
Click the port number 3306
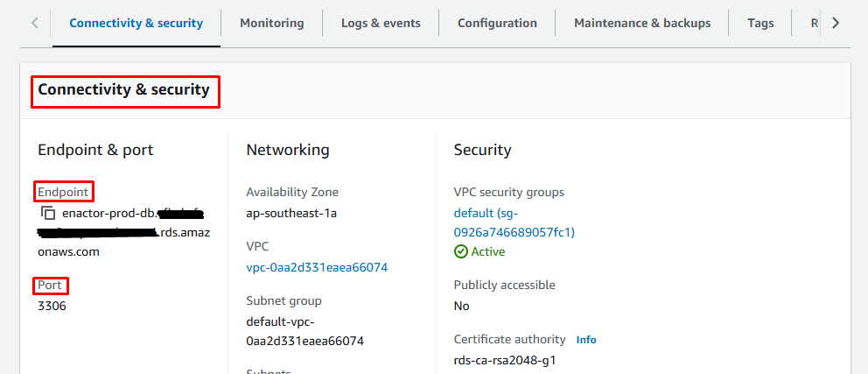52,306
